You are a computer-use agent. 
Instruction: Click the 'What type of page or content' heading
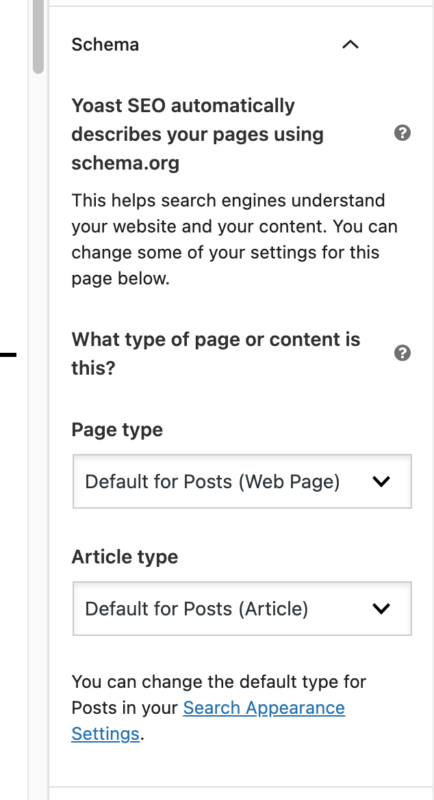[216, 353]
